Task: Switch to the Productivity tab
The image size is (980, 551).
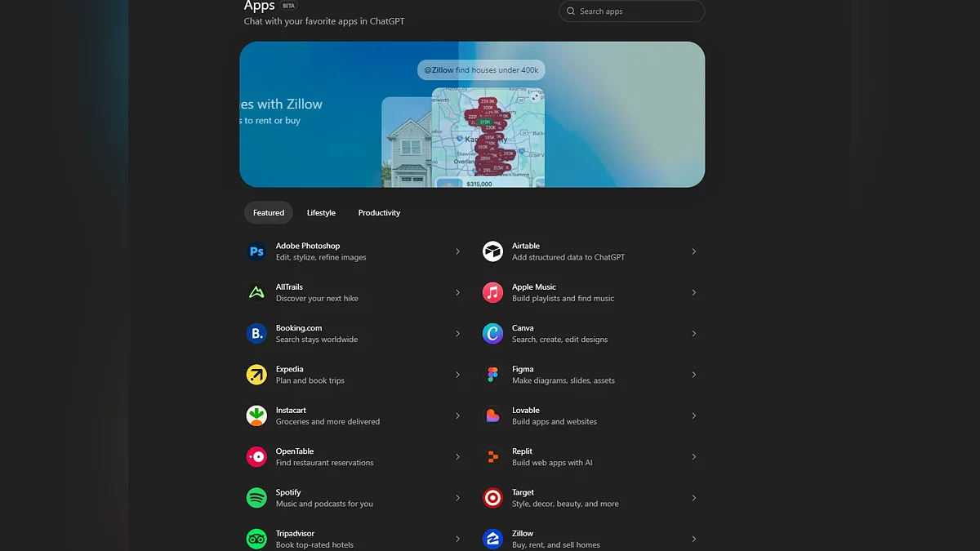Action: [x=379, y=213]
